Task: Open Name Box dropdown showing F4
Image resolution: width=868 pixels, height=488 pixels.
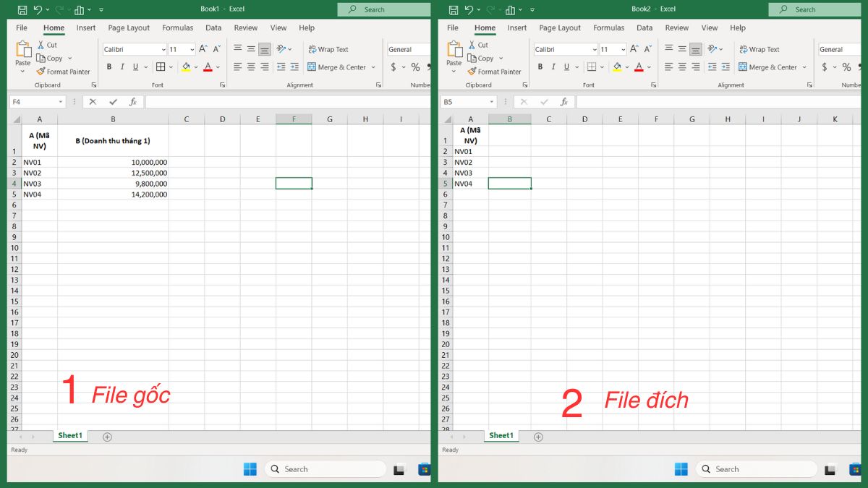Action: click(61, 102)
